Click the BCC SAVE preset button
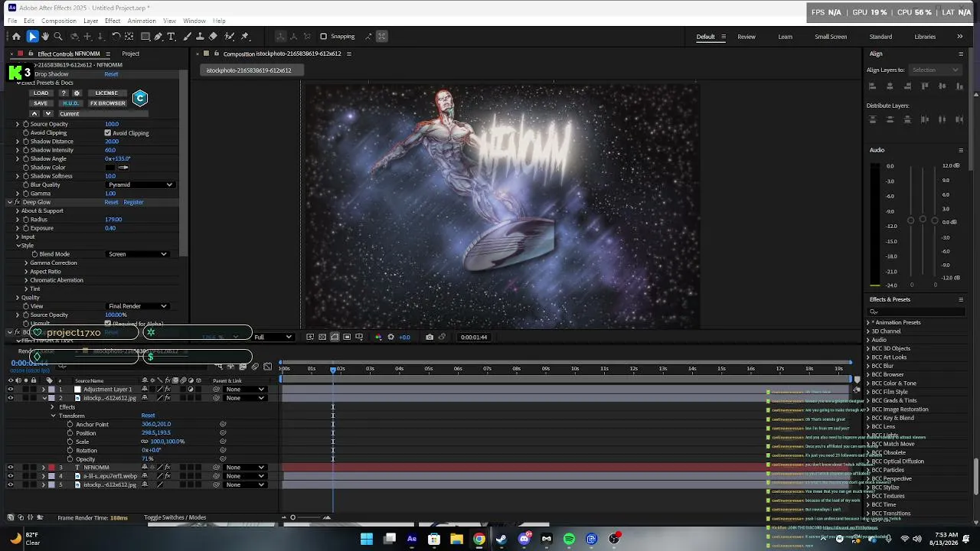This screenshot has height=551, width=980. coord(41,103)
